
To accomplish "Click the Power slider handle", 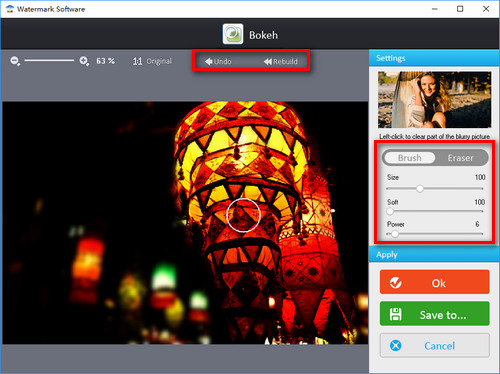I will pos(395,234).
